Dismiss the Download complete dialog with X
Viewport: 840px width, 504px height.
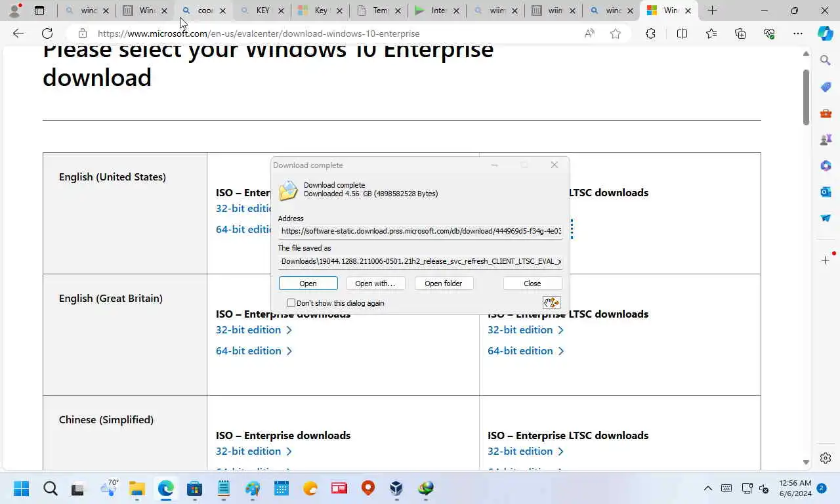555,165
